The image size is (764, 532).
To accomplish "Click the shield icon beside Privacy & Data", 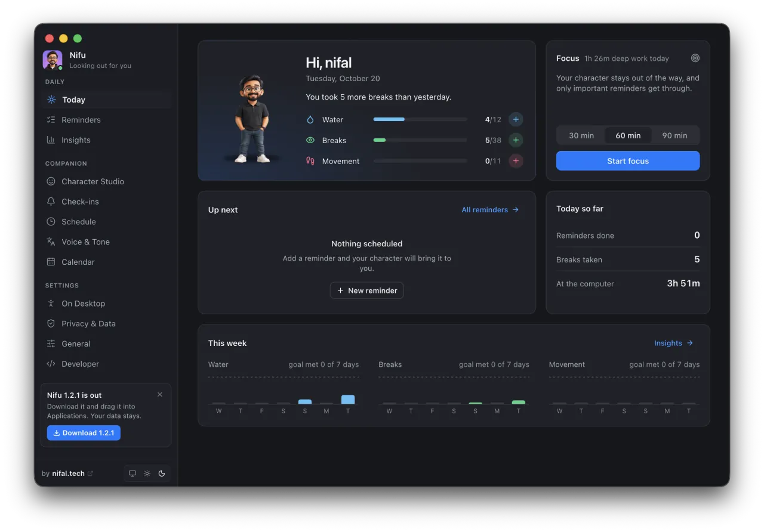I will (x=51, y=324).
